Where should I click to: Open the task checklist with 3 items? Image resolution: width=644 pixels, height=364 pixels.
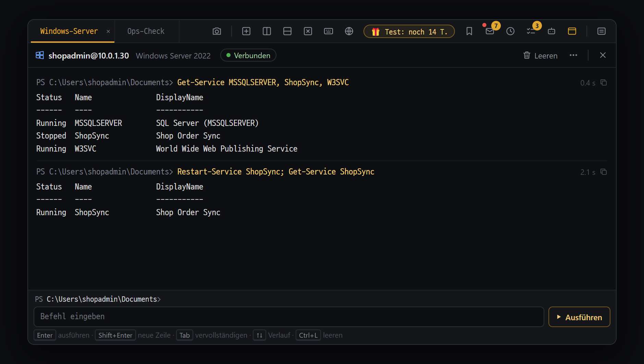[531, 31]
